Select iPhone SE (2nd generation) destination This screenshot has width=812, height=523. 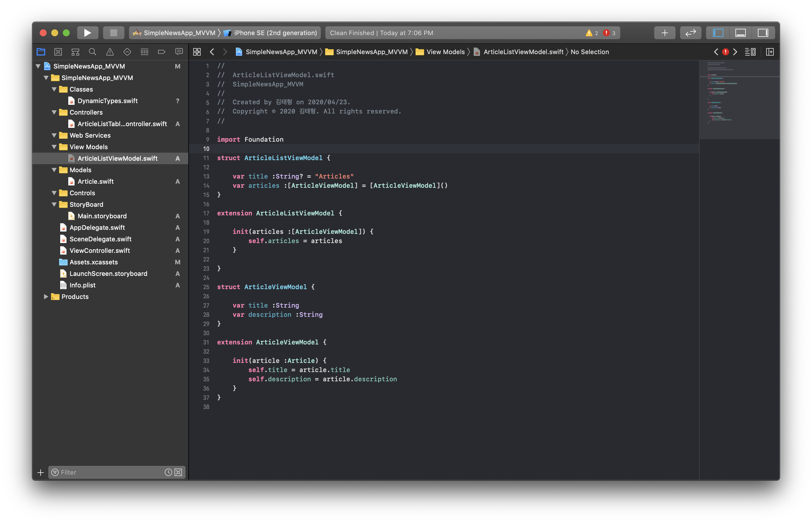(275, 33)
